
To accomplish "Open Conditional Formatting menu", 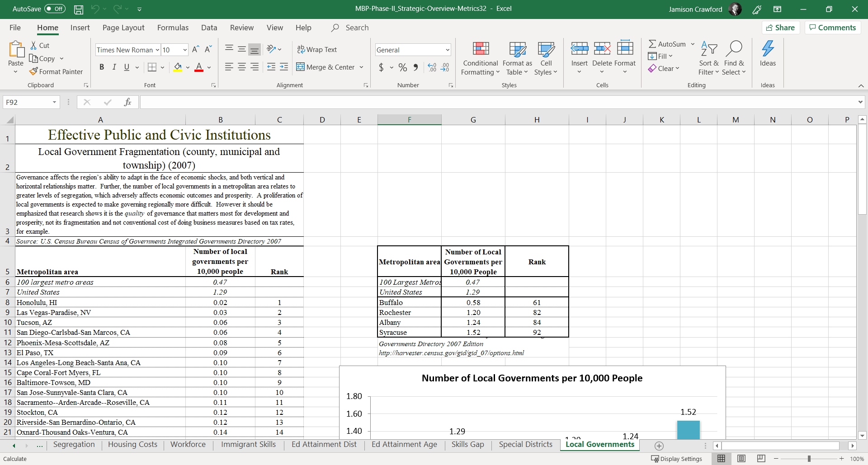I will (481, 58).
